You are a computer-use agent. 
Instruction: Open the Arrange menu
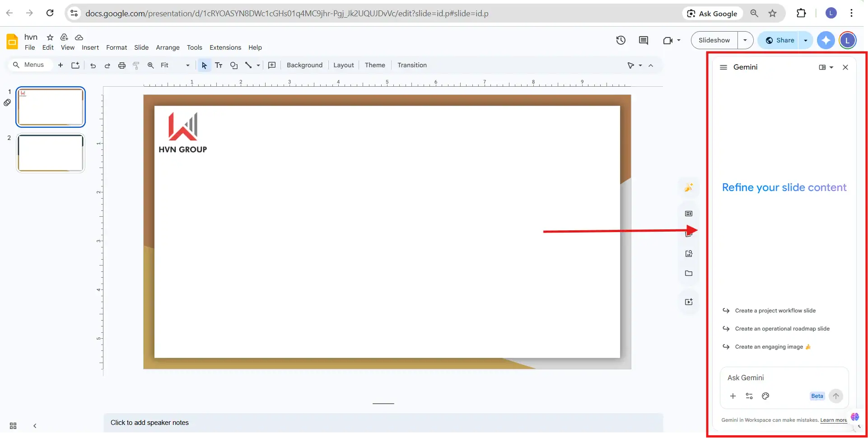168,47
